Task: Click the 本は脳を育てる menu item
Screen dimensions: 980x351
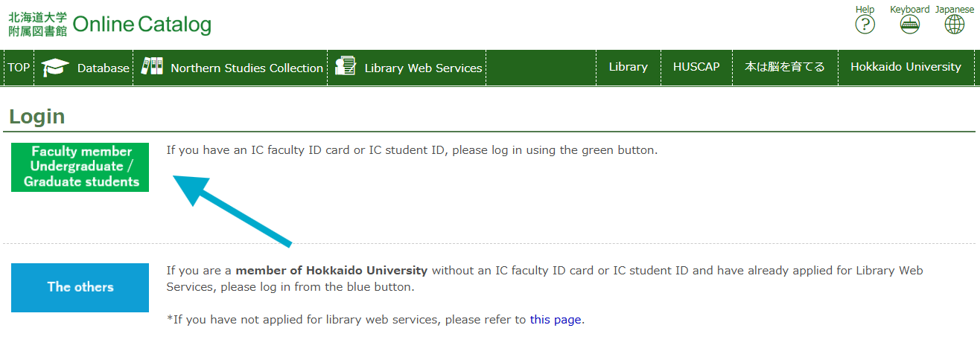Action: coord(785,67)
